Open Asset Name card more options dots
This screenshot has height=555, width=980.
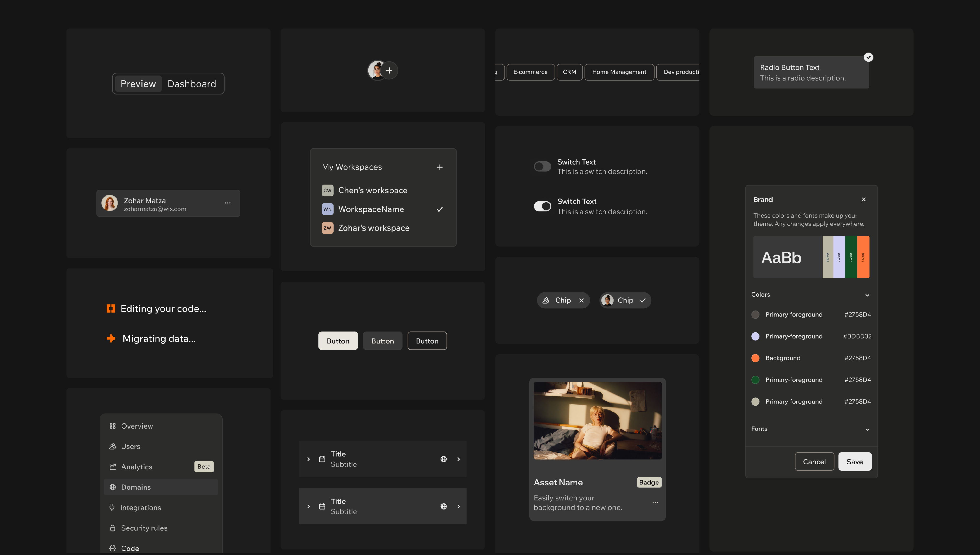[x=655, y=503]
